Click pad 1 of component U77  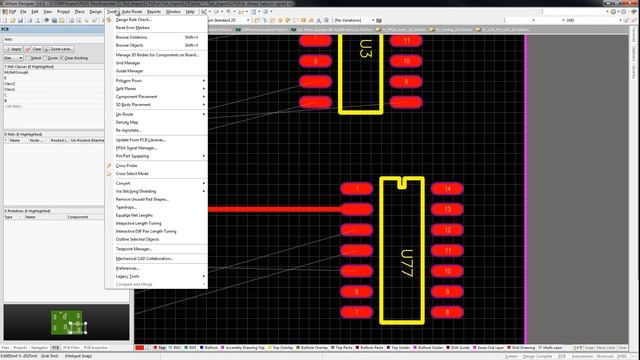pyautogui.click(x=357, y=189)
